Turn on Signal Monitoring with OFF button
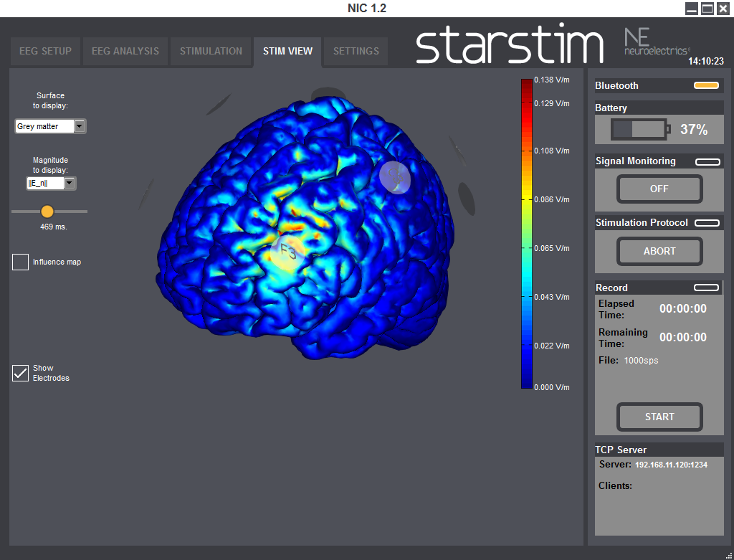Viewport: 734px width, 560px height. tap(659, 189)
